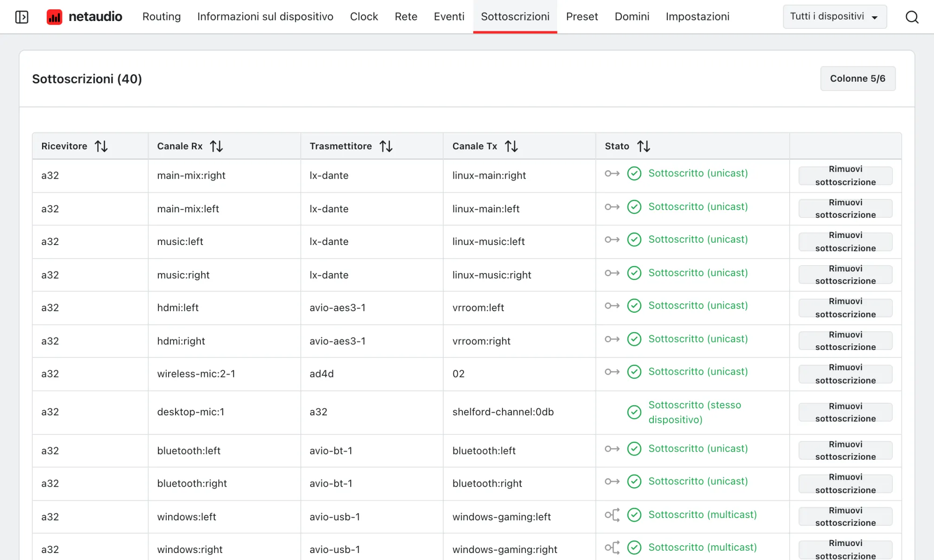934x560 pixels.
Task: Switch to the Routing tab
Action: click(162, 17)
